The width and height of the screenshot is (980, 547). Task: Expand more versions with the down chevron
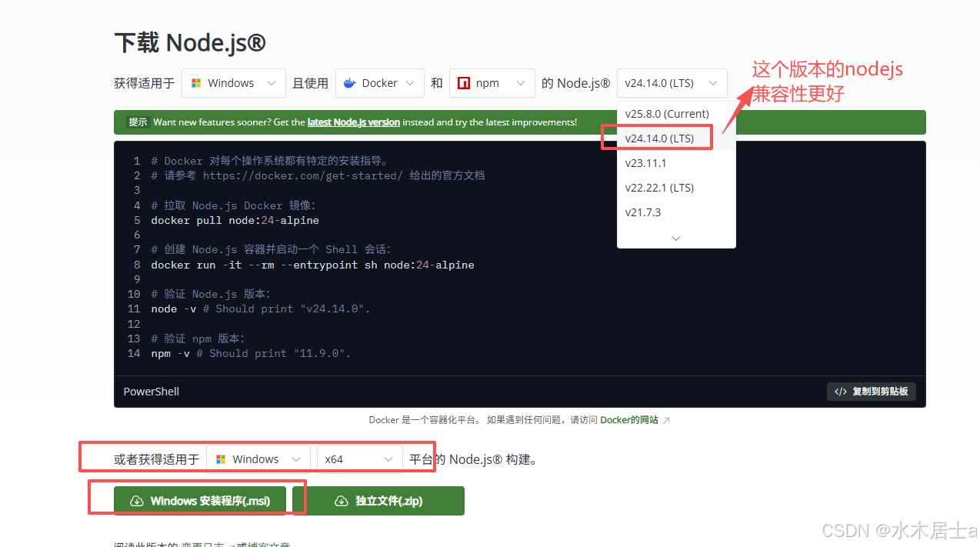[x=676, y=238]
